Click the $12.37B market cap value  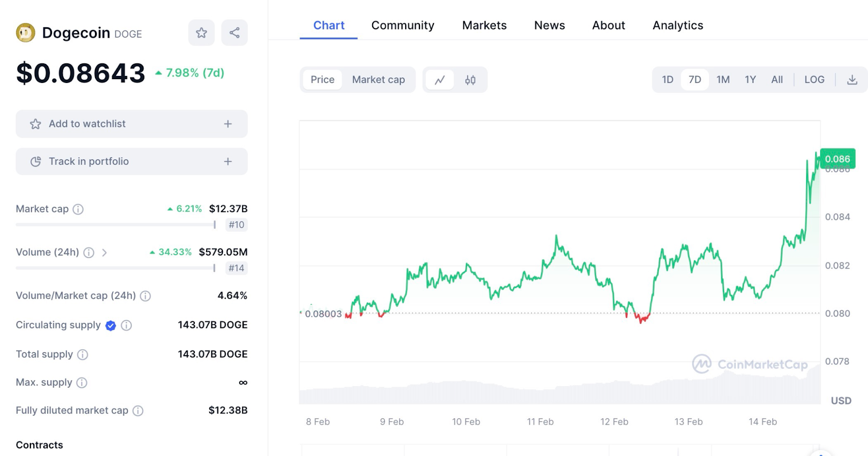[228, 209]
